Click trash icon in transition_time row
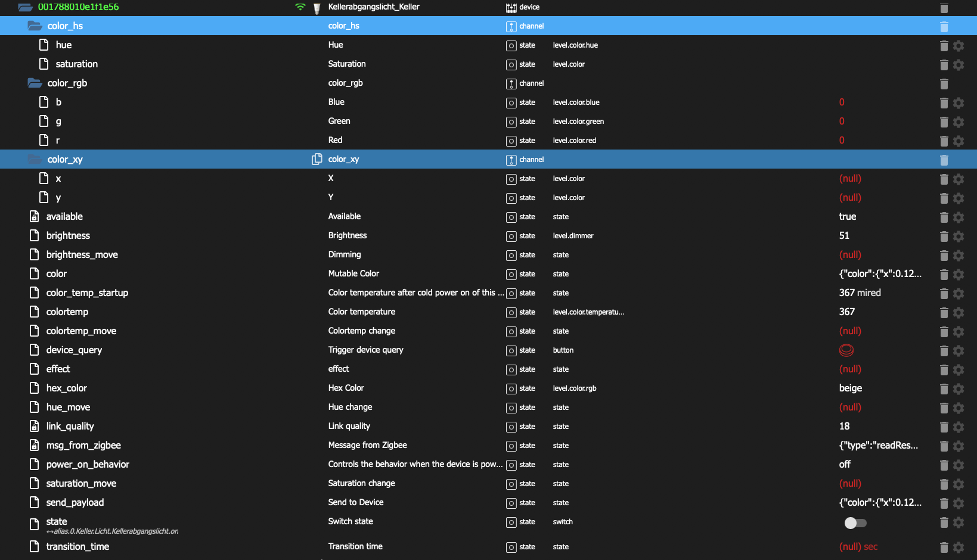The height and width of the screenshot is (560, 977). pyautogui.click(x=944, y=547)
